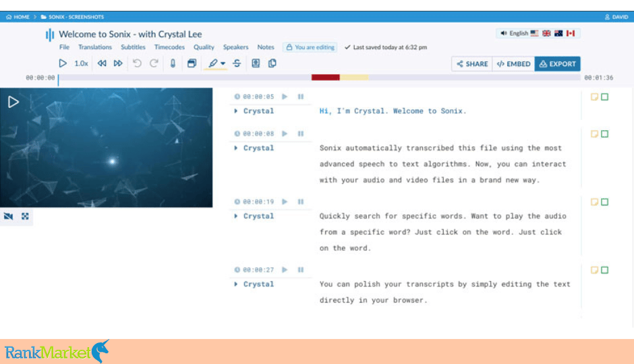Play the paragraph at 00:00:27
Screen dimensions: 634x364
[285, 270]
